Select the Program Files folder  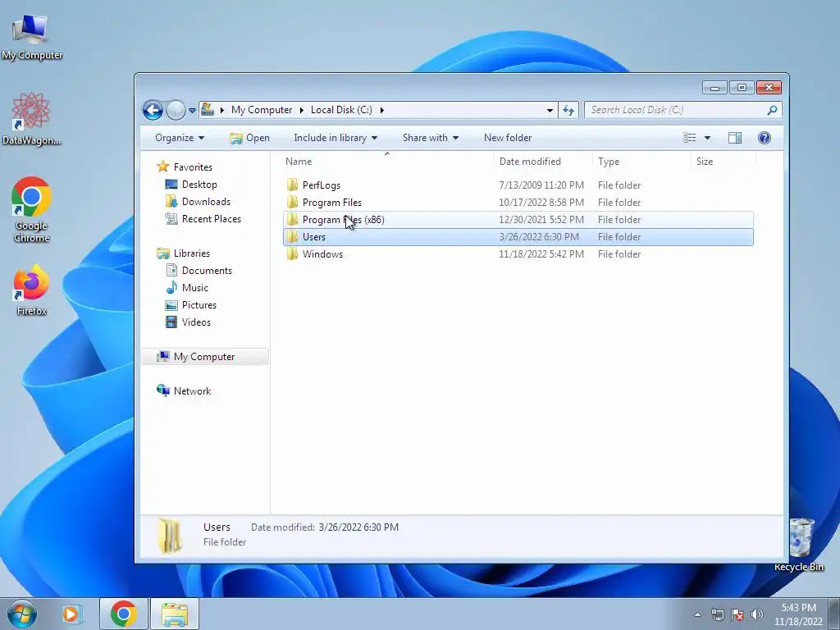(x=518, y=203)
